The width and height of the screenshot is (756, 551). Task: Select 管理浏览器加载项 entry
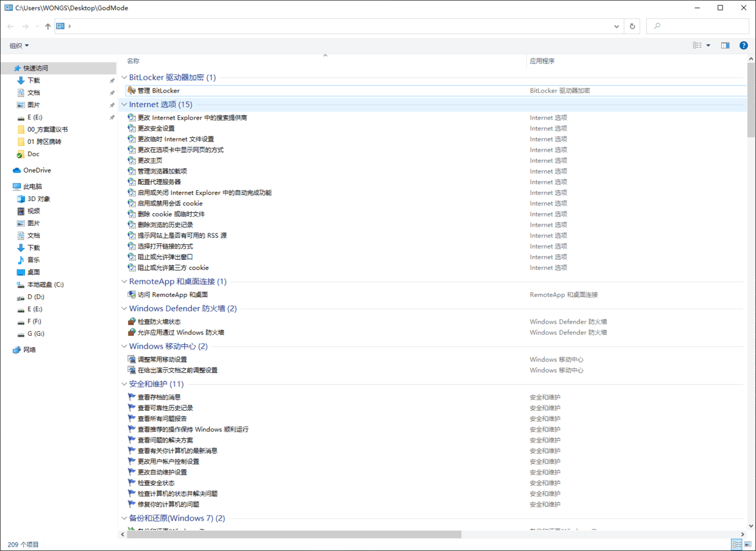coord(162,171)
